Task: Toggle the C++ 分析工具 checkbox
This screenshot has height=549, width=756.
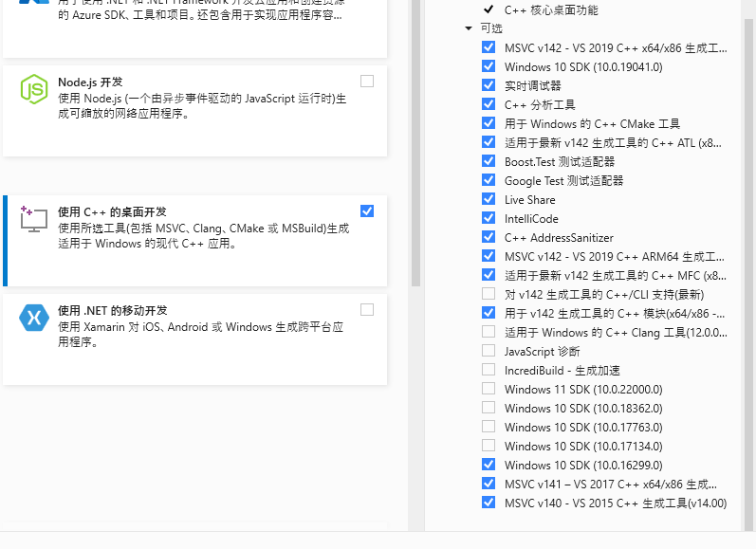Action: 489,104
